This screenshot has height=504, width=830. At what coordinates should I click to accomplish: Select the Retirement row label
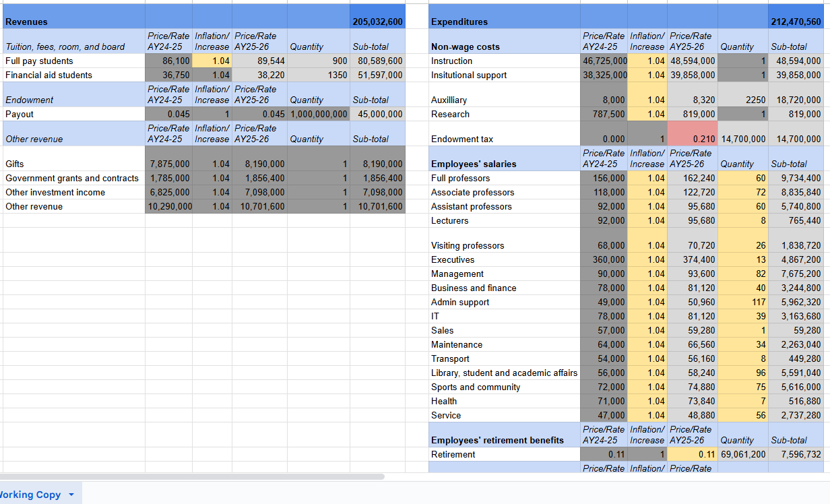(504, 454)
